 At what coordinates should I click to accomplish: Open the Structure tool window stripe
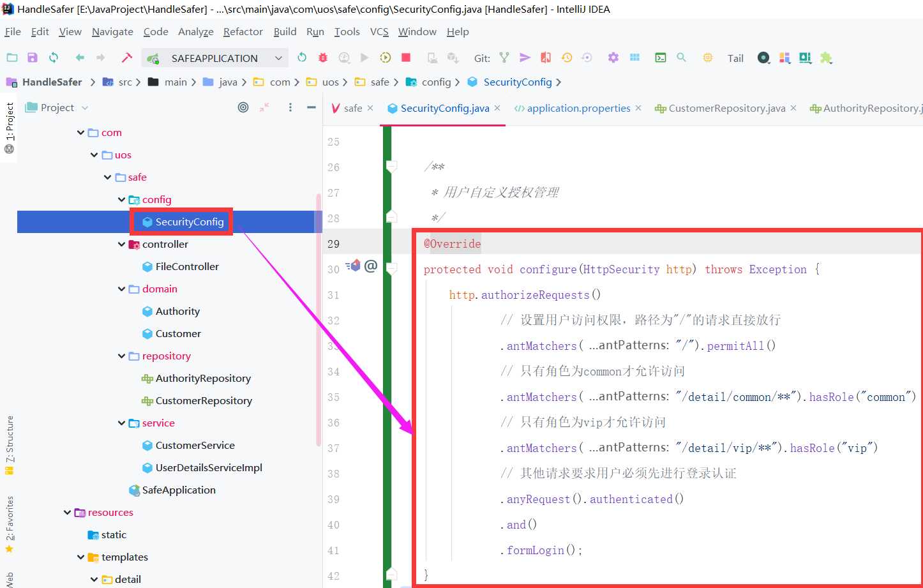click(9, 446)
